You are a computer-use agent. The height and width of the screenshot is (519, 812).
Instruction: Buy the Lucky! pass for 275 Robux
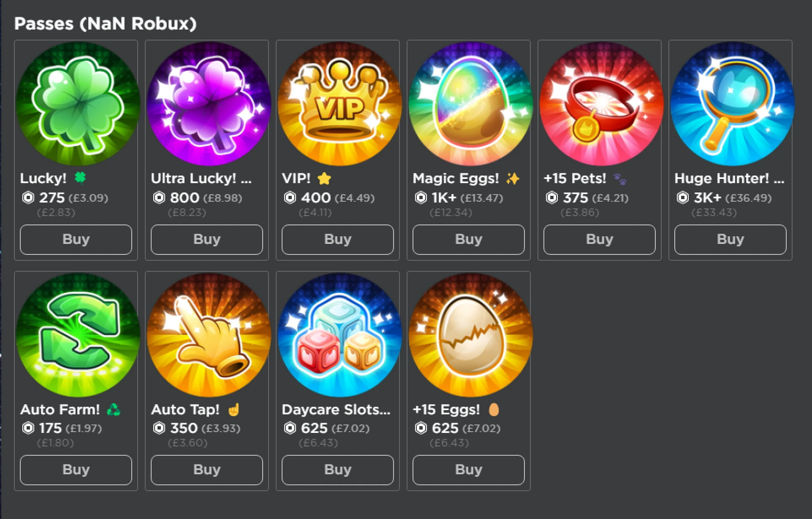76,239
